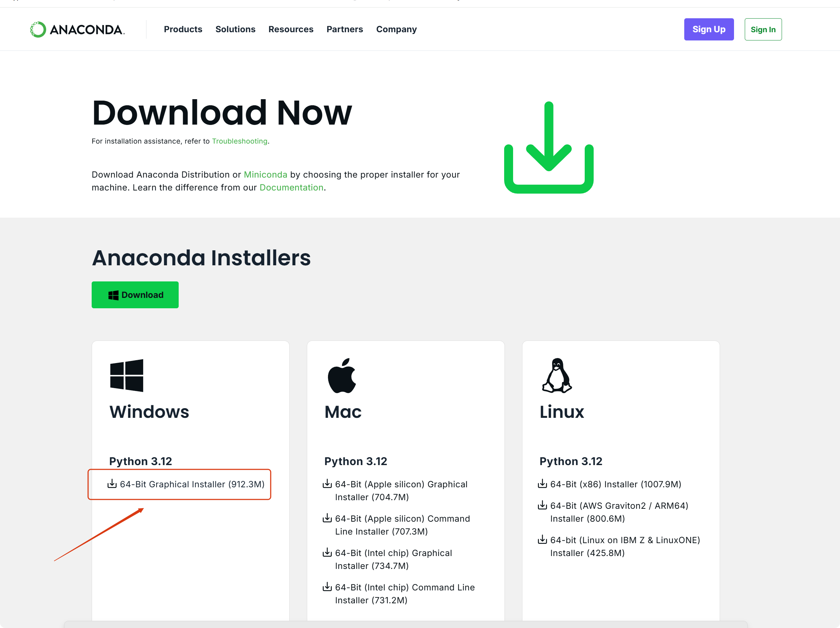Click the Apple logo in Mac card
Viewport: 840px width, 628px height.
tap(342, 375)
